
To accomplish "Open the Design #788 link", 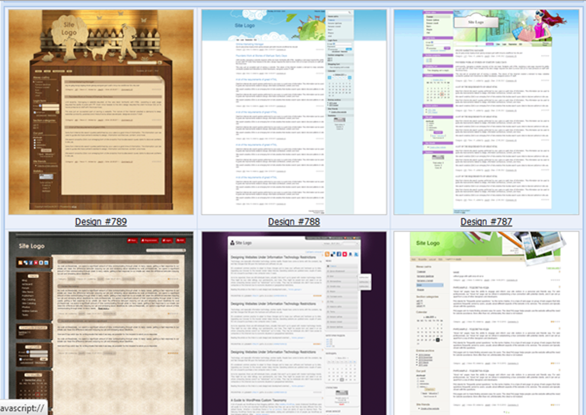I will point(294,222).
